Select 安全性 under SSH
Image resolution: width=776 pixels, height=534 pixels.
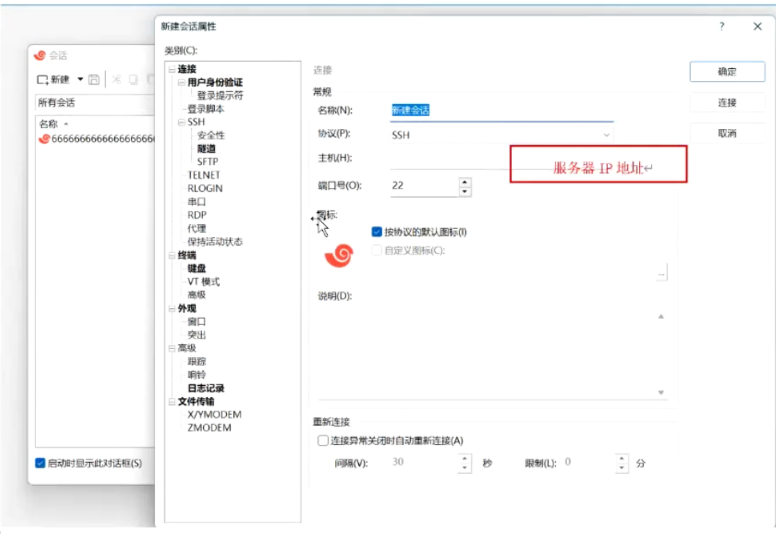pyautogui.click(x=211, y=135)
